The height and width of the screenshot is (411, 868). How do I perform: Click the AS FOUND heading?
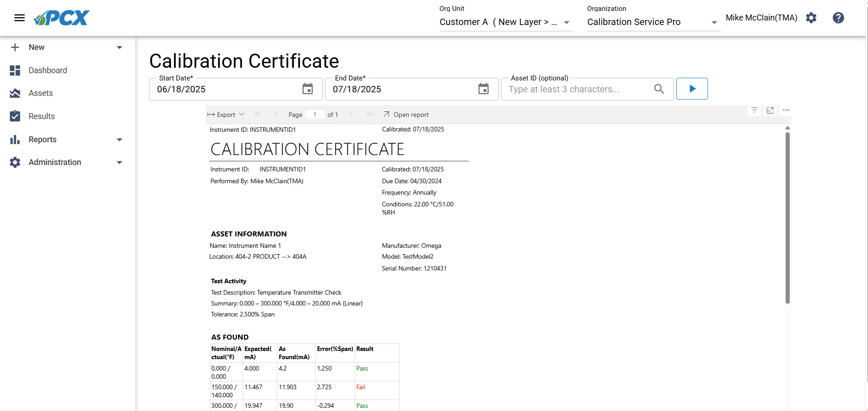click(x=230, y=337)
